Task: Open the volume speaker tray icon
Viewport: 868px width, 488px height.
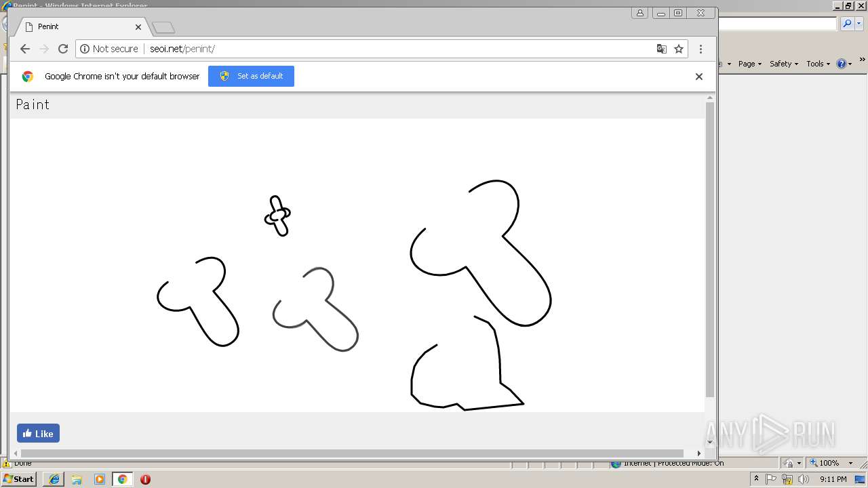Action: pyautogui.click(x=804, y=479)
